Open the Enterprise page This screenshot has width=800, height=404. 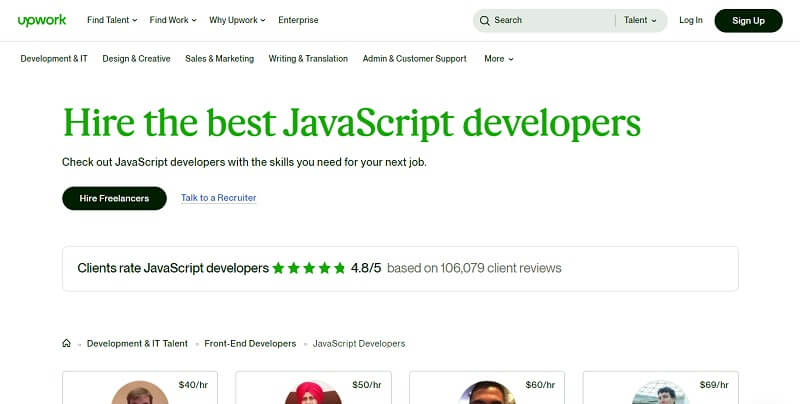[298, 20]
